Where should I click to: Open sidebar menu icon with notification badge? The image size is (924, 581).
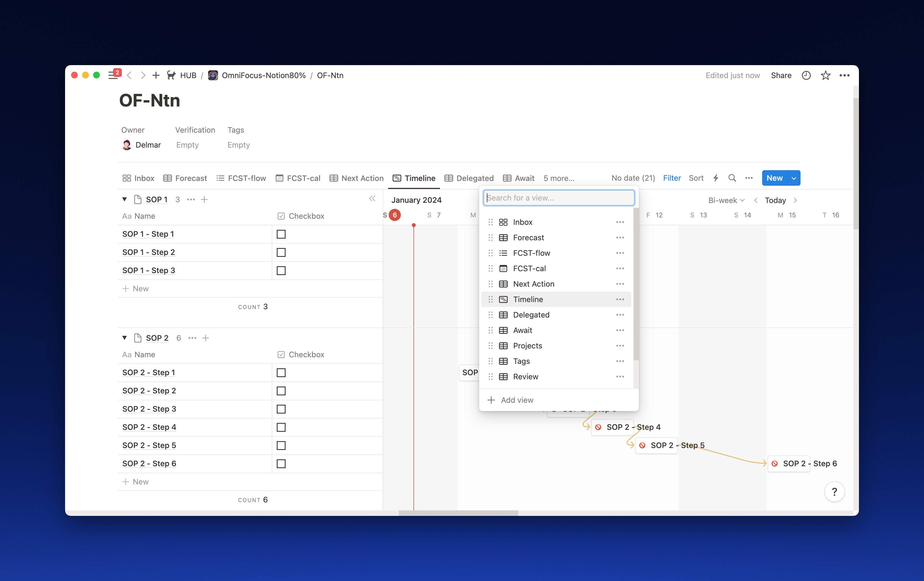tap(113, 75)
